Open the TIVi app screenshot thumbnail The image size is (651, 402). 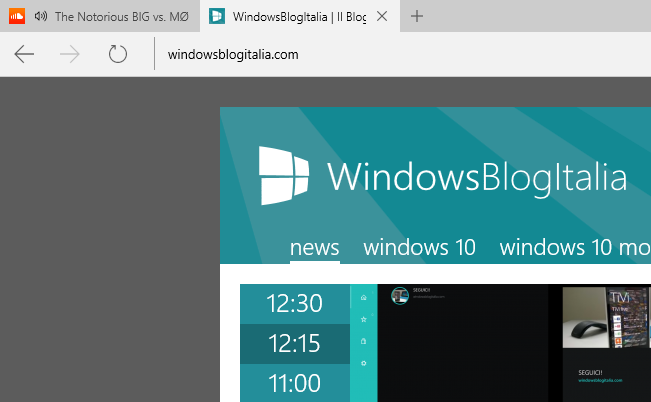[629, 318]
